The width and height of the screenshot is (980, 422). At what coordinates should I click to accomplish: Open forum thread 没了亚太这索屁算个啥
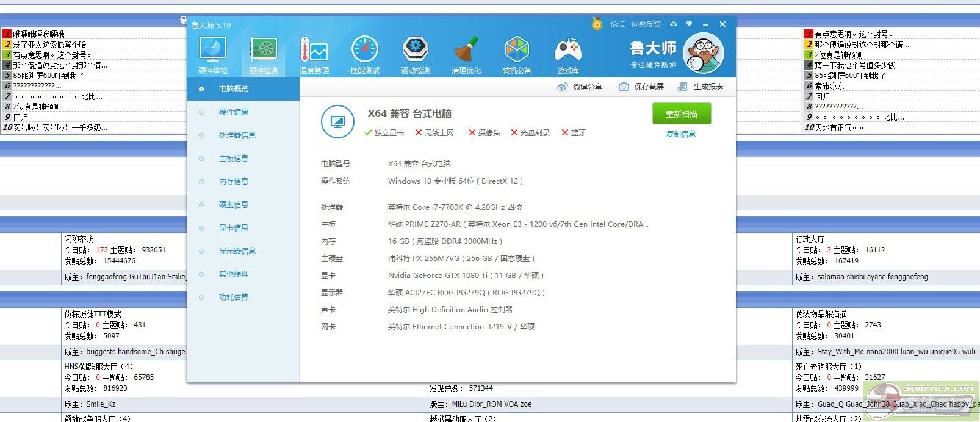click(x=49, y=45)
